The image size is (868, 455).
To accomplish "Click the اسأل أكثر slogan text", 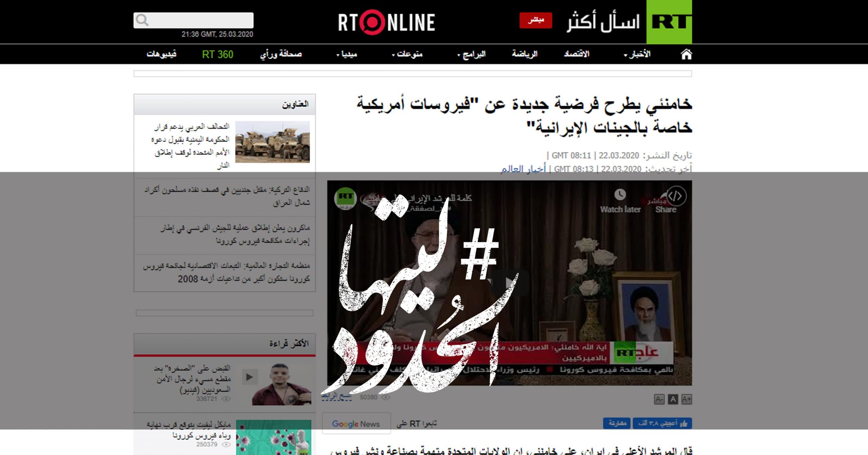I will click(603, 22).
